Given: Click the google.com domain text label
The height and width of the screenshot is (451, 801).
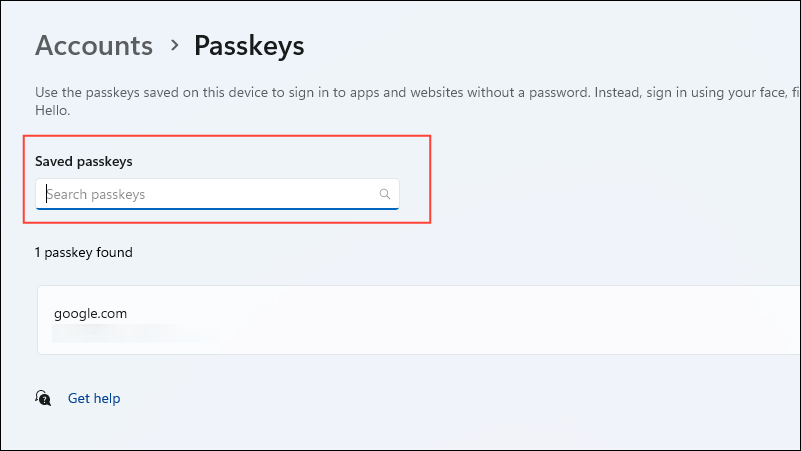Looking at the screenshot, I should pyautogui.click(x=90, y=313).
